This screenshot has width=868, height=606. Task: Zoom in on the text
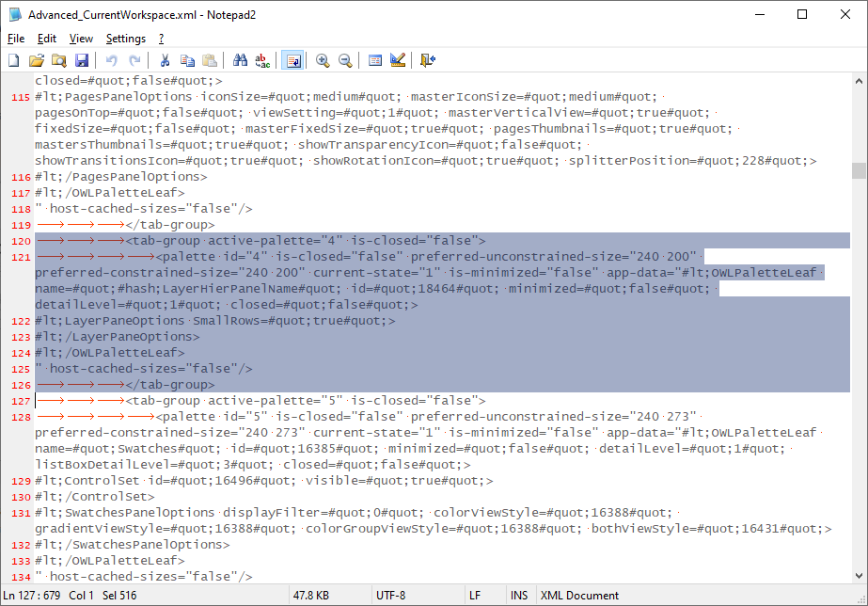click(x=322, y=59)
